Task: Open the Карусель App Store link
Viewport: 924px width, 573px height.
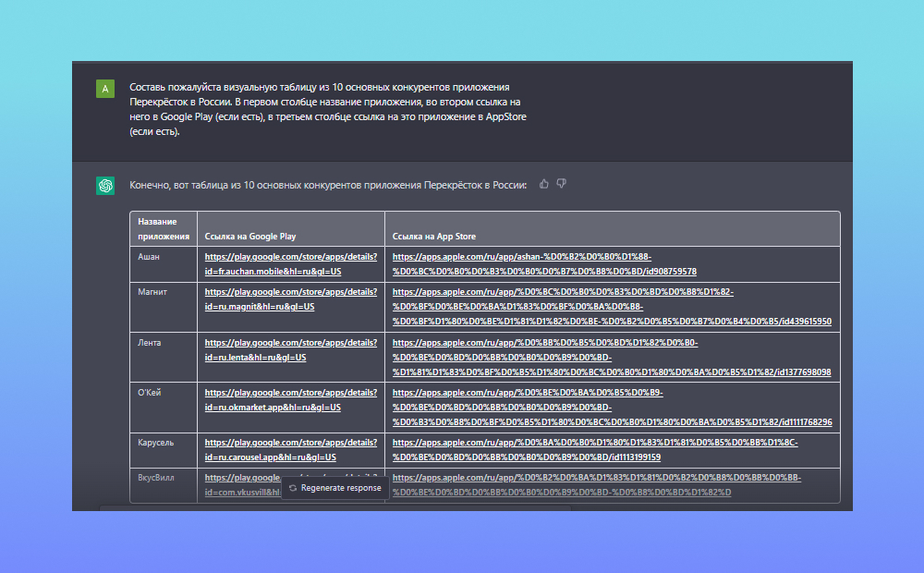Action: 595,450
